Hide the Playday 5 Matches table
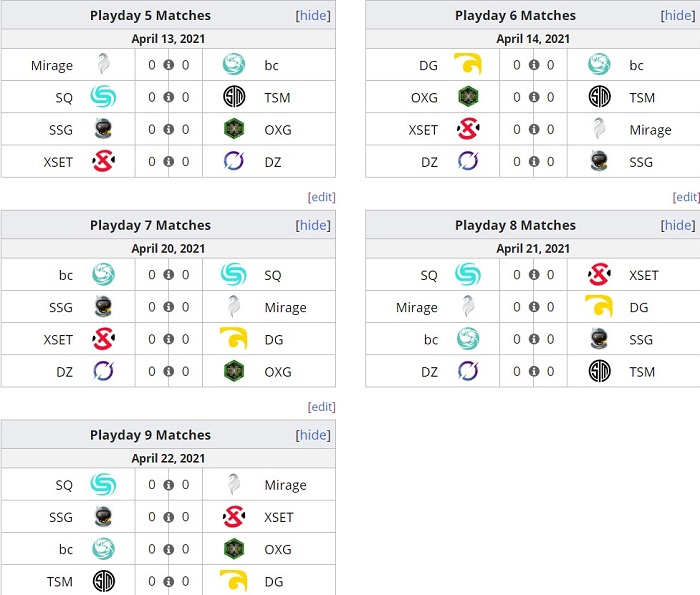700x595 pixels. (x=313, y=15)
